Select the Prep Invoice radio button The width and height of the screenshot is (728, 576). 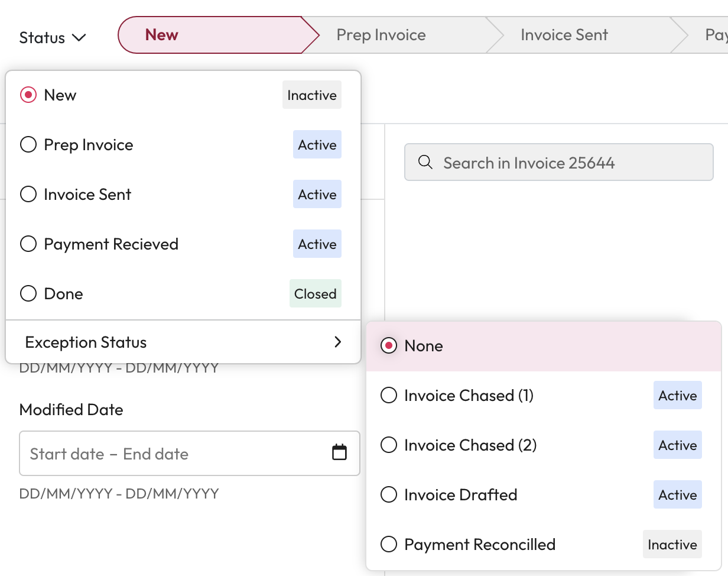coord(28,145)
